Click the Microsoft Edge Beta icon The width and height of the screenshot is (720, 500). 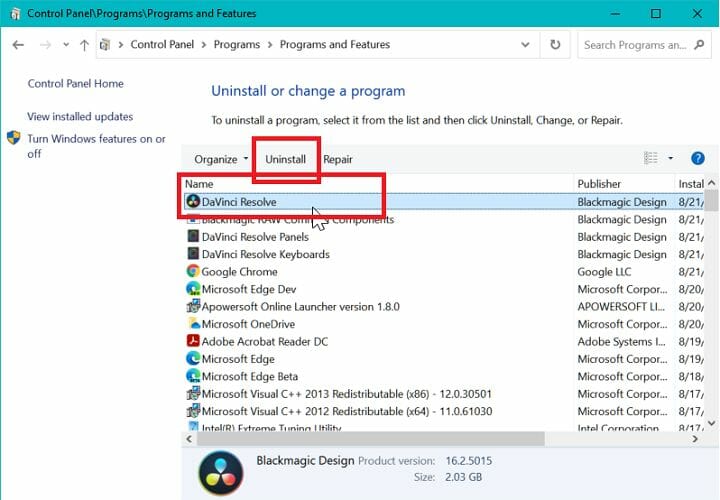click(193, 376)
